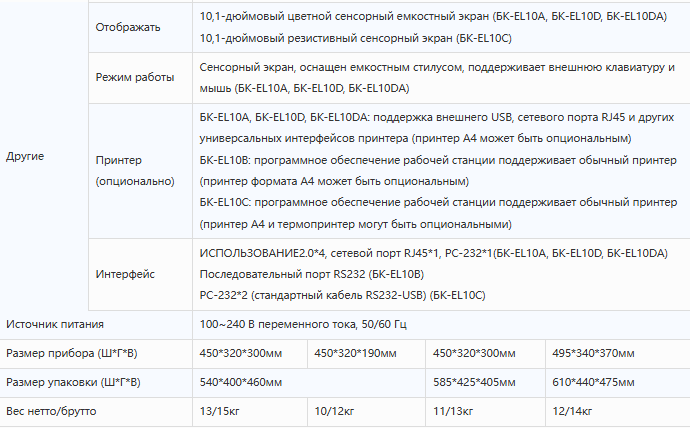Select the '610*440*475мм' packaging cell
The width and height of the screenshot is (695, 428).
coord(617,382)
